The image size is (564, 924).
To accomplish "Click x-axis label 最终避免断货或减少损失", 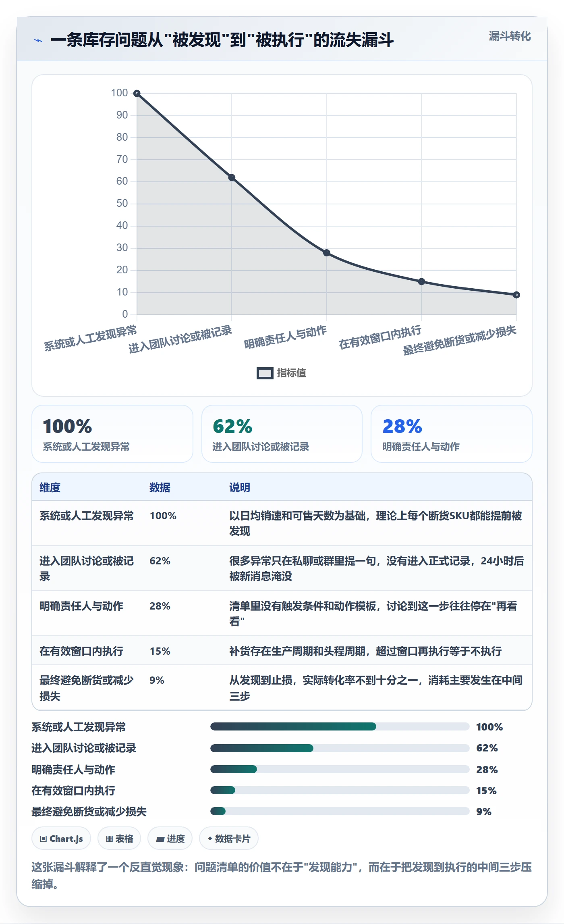I will click(x=460, y=340).
